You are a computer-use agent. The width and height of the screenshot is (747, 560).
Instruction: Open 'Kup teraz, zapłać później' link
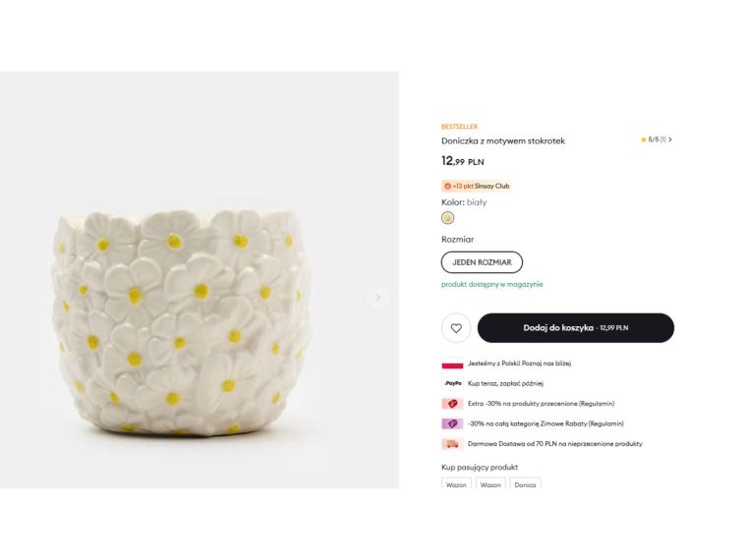[x=505, y=383]
